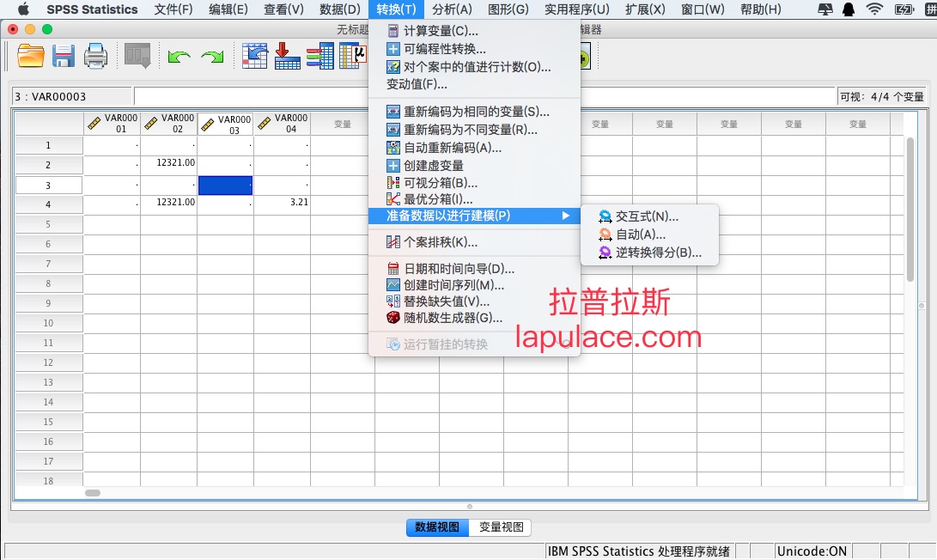Click the Go to case icon
Screen dimensions: 937x560
(255, 56)
